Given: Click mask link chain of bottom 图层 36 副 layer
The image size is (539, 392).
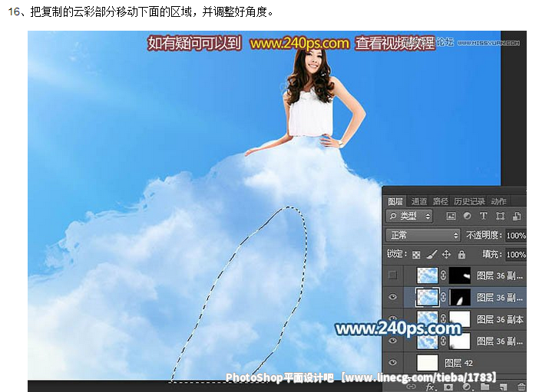Looking at the screenshot, I should pyautogui.click(x=444, y=341).
